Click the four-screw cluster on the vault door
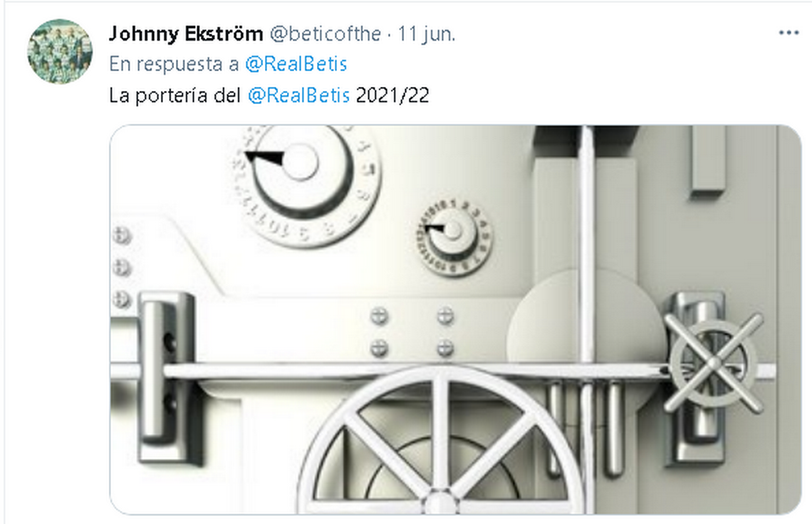Screen dimensions: 812x524 [x=412, y=332]
